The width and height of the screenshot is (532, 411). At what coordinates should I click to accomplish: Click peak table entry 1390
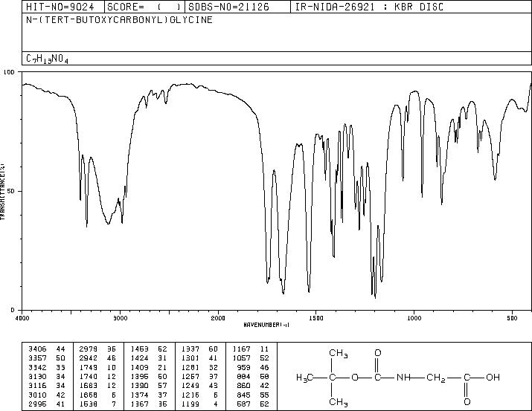click(139, 386)
